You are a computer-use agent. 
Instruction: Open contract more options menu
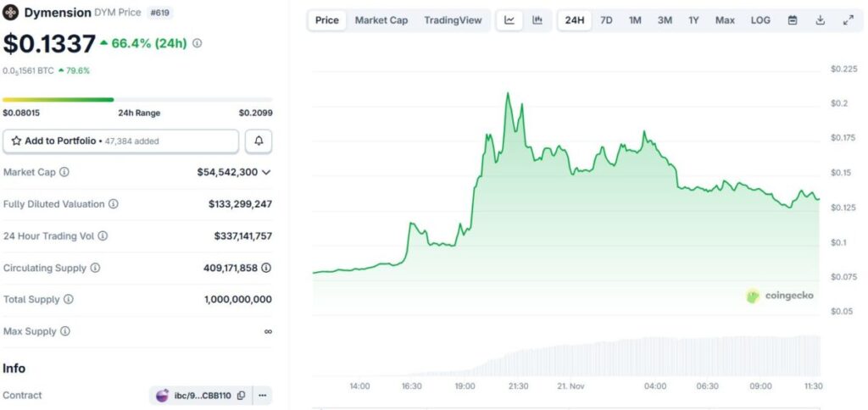[x=263, y=396]
